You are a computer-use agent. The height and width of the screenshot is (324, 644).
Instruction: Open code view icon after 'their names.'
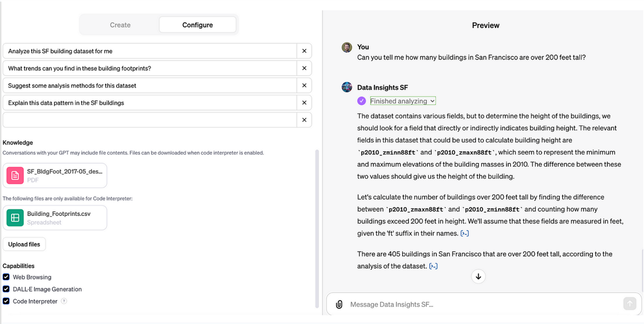coord(465,233)
